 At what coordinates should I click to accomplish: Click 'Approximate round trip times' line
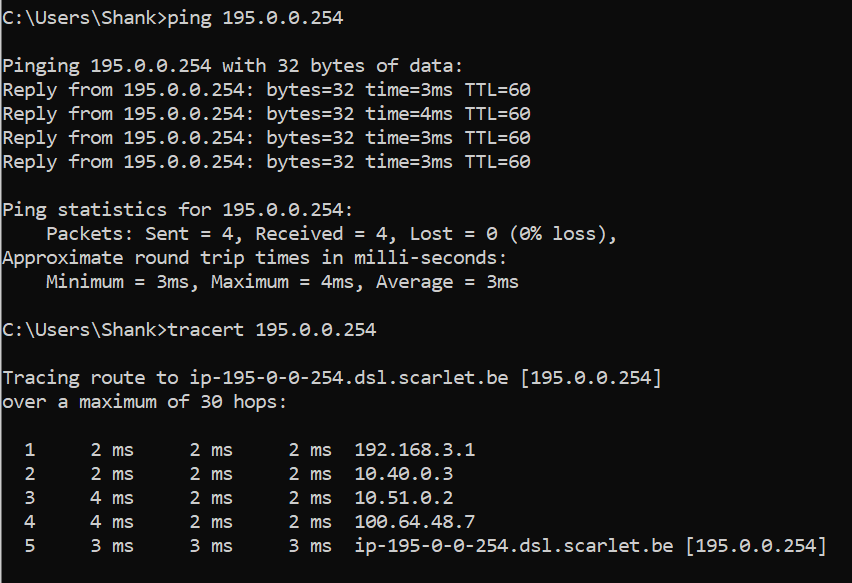(x=255, y=258)
